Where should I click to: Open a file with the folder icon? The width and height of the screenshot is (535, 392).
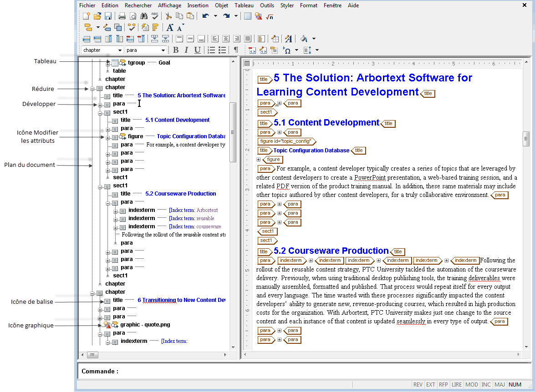[x=97, y=16]
